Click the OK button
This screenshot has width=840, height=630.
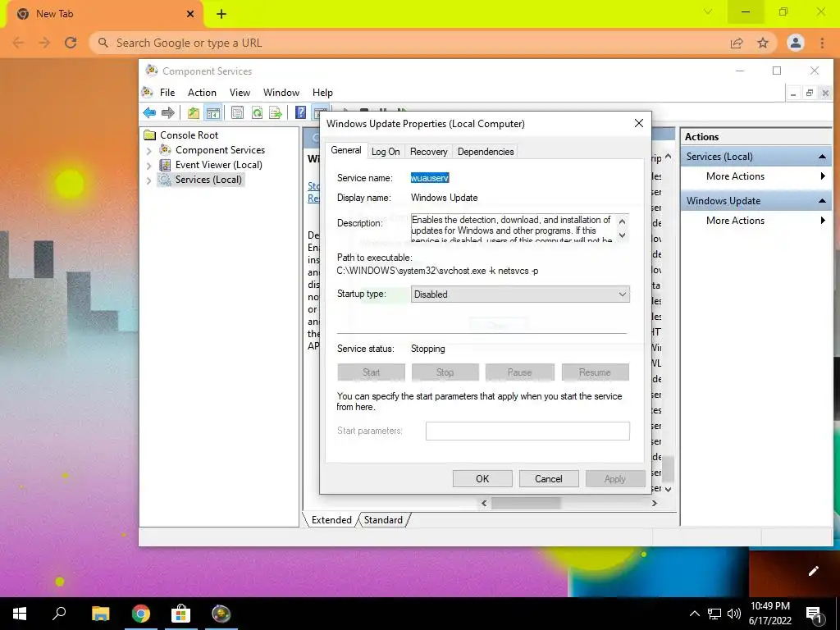click(482, 479)
